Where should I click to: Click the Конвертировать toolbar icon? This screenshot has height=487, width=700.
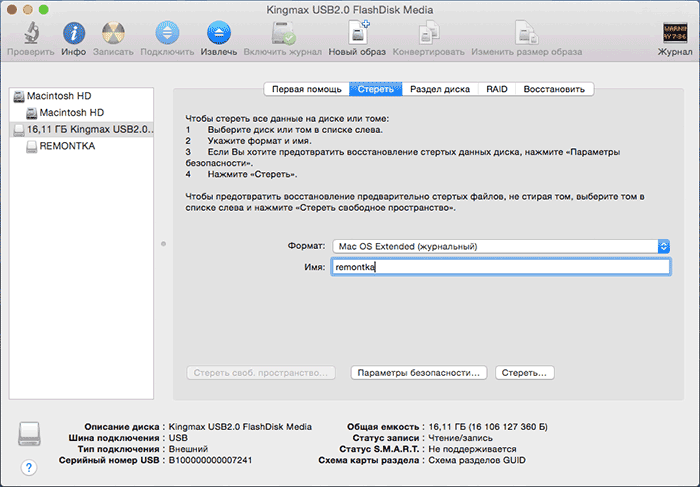(x=427, y=32)
